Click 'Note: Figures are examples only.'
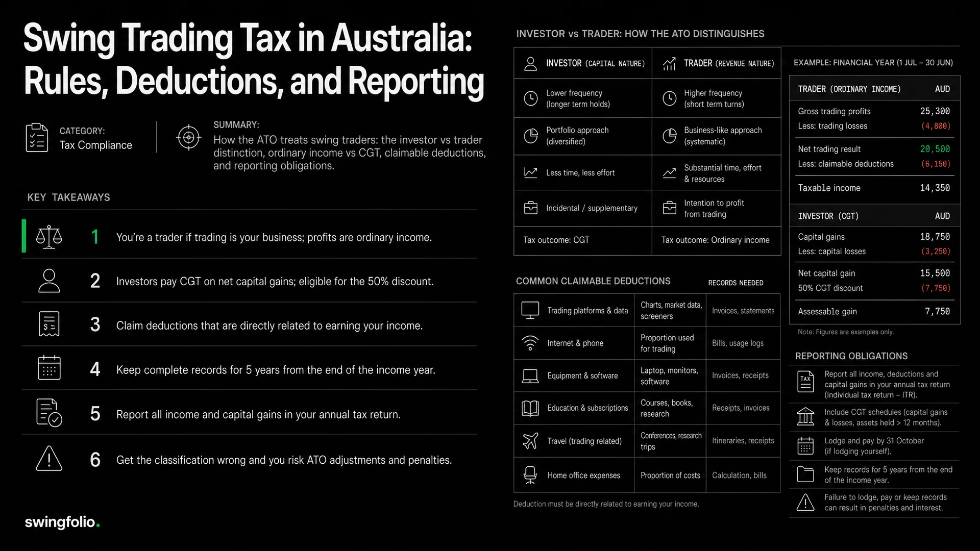The height and width of the screenshot is (551, 980). point(846,332)
